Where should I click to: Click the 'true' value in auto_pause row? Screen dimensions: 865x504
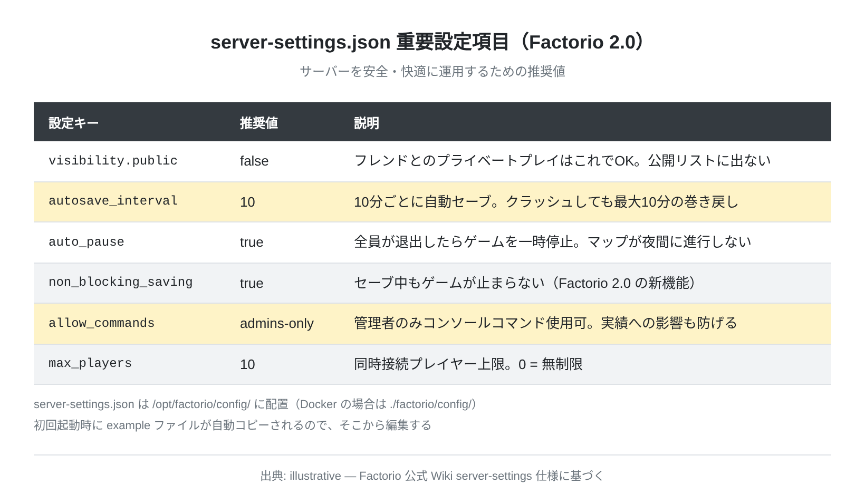[252, 242]
